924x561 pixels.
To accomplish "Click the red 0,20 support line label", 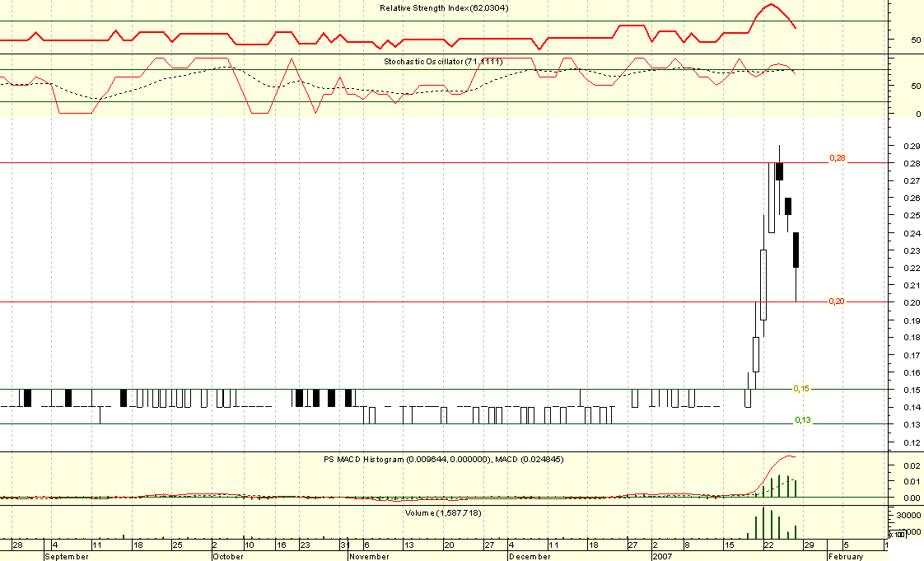I will pyautogui.click(x=837, y=302).
